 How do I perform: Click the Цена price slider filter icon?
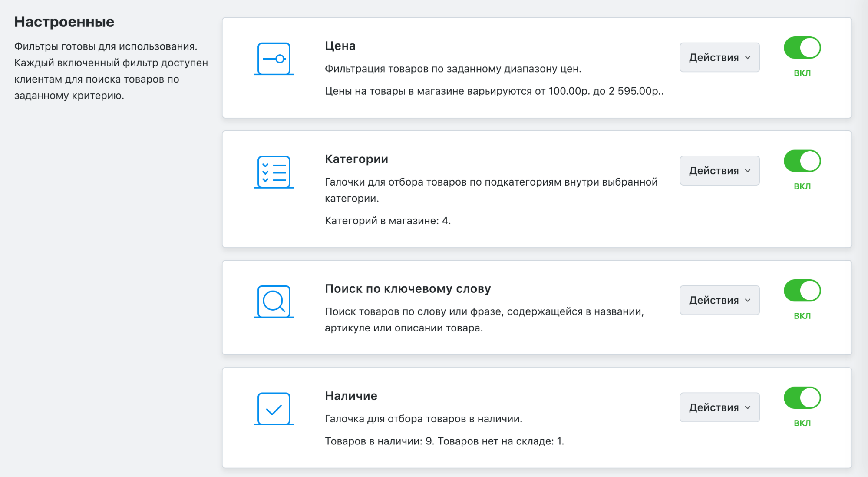(x=274, y=59)
